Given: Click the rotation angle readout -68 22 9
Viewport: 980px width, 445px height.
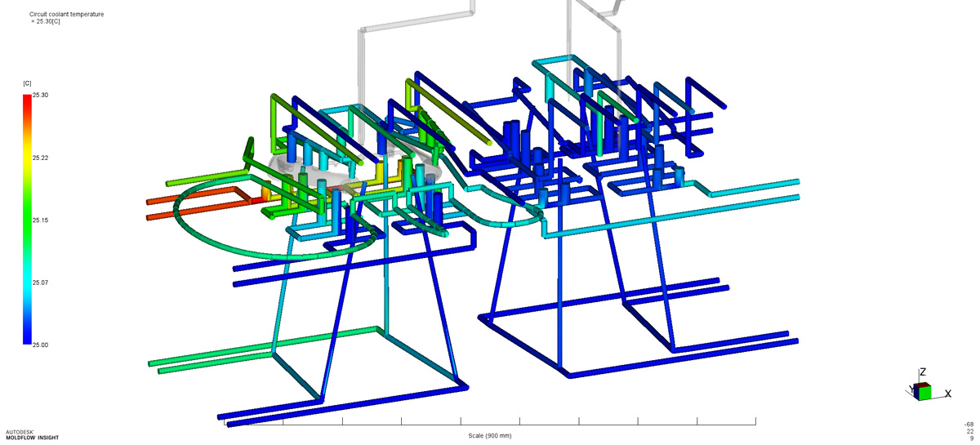Looking at the screenshot, I should (969, 431).
